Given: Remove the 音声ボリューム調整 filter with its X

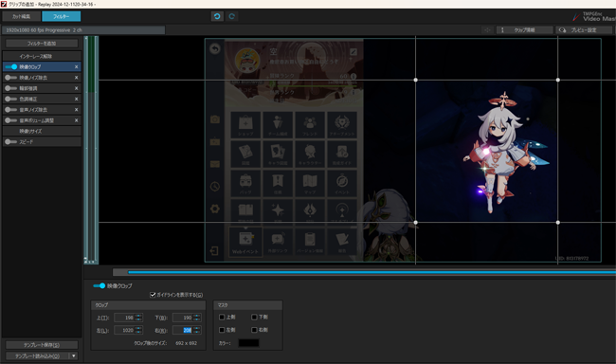Looking at the screenshot, I should (x=76, y=120).
